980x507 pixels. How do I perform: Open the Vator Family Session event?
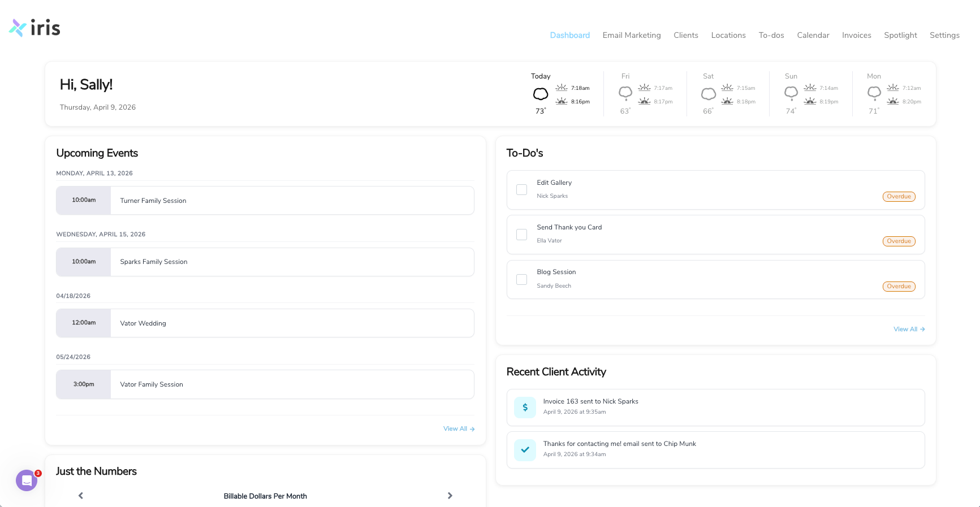pyautogui.click(x=265, y=384)
